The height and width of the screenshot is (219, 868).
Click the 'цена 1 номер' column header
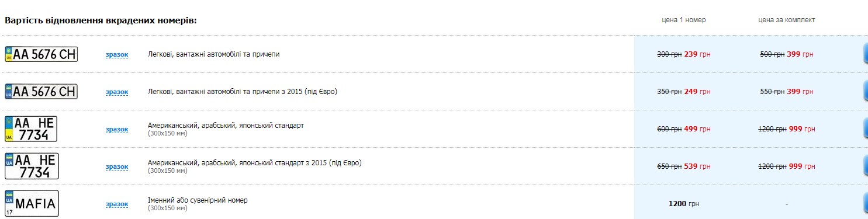[684, 20]
